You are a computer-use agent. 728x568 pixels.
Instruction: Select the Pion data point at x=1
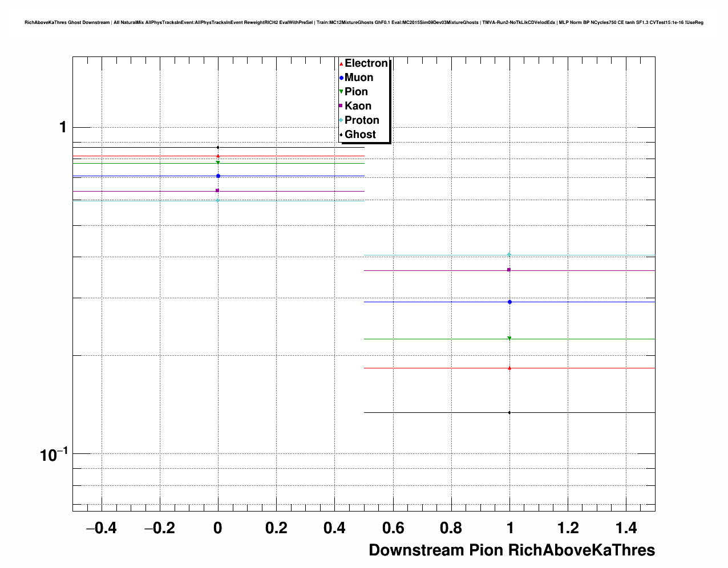pos(509,338)
